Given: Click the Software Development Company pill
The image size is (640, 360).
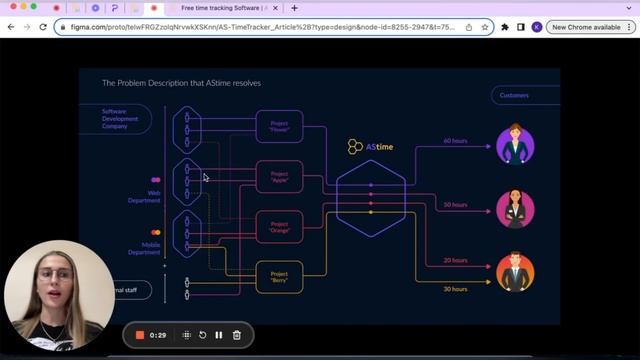Looking at the screenshot, I should (116, 119).
